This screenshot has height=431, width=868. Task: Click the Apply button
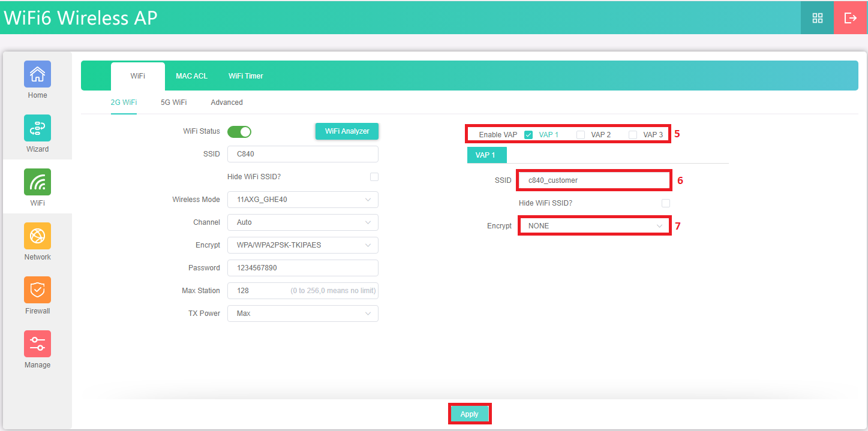tap(469, 414)
